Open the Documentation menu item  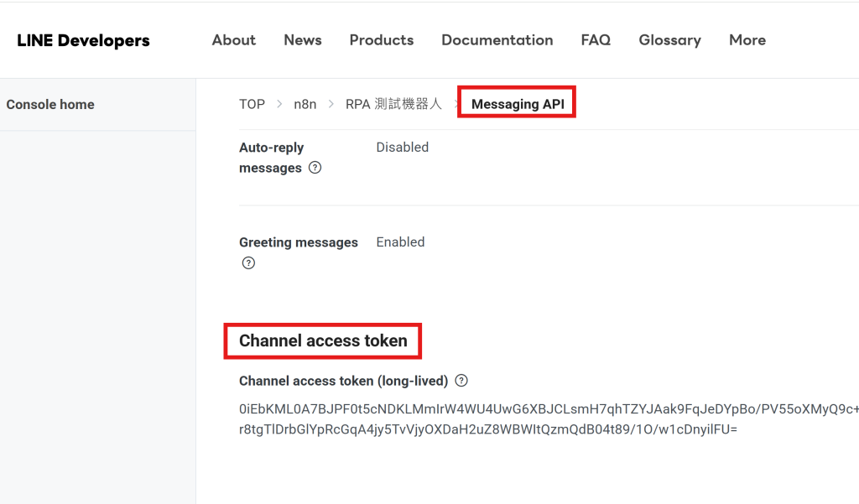pos(497,40)
